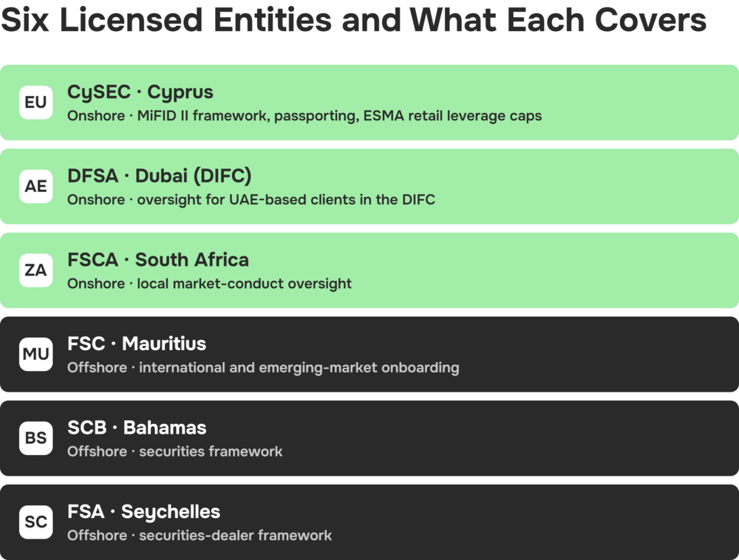
Task: Select the DFSA · Dubai (DIFC) title
Action: point(160,176)
